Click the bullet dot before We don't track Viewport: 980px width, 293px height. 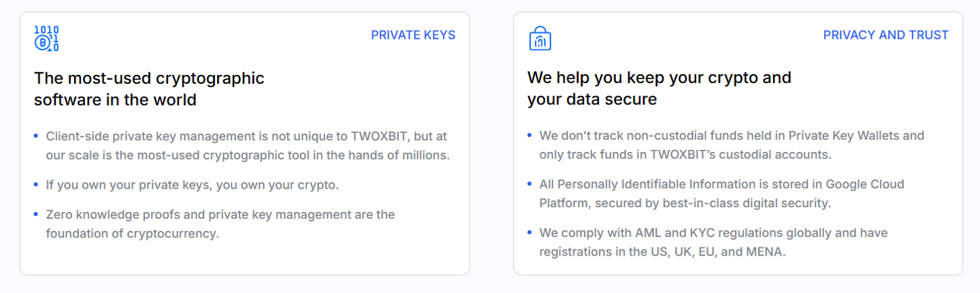point(529,136)
